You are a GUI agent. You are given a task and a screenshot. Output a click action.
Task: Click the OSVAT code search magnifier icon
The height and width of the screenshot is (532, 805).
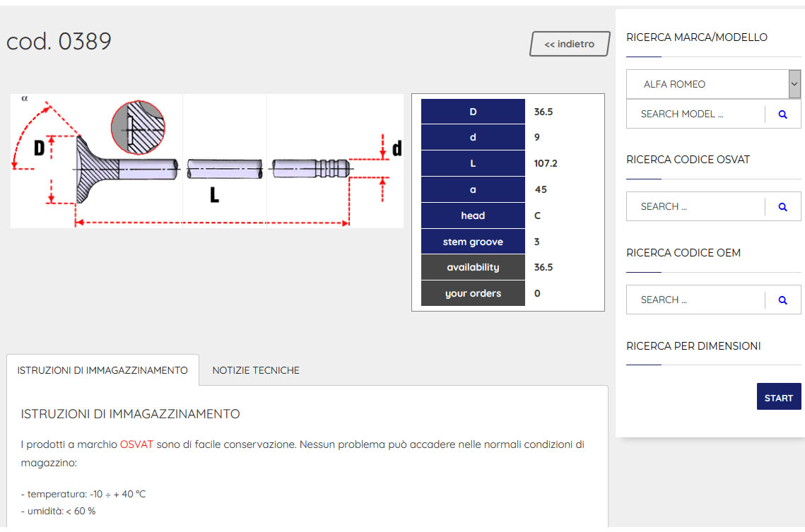pos(782,207)
